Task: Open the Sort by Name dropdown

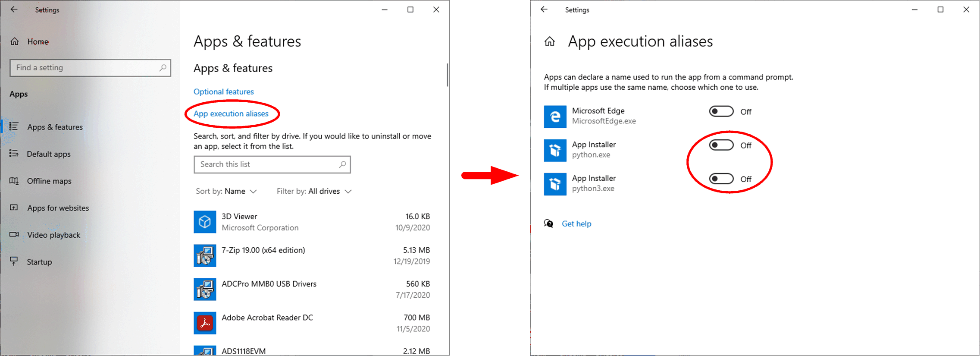Action: 226,191
